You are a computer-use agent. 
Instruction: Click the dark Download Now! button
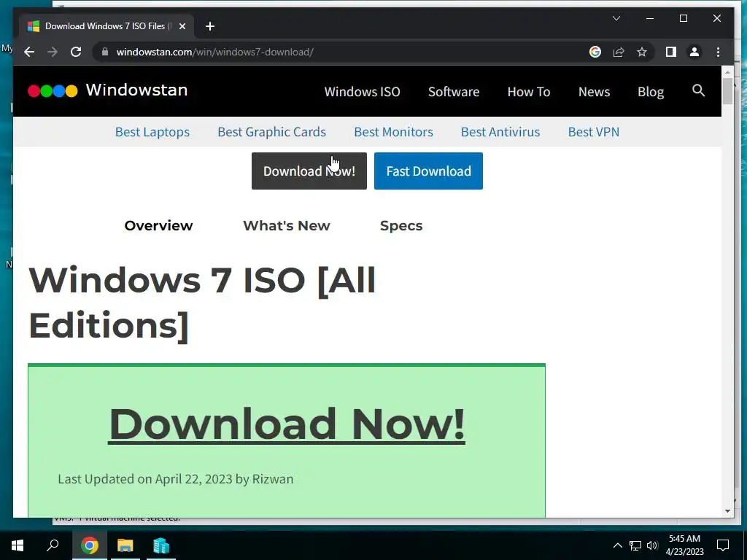pos(309,171)
